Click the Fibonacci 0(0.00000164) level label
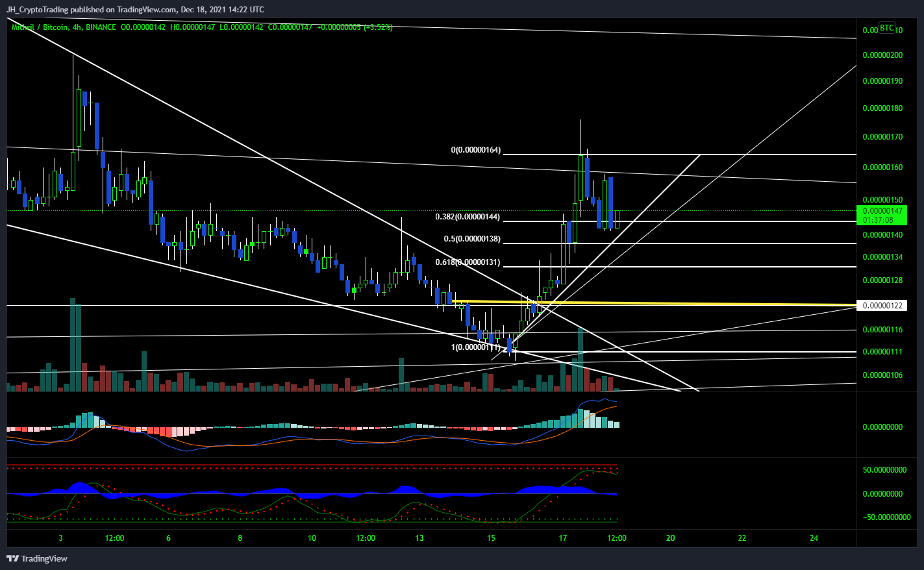924x570 pixels. point(476,150)
